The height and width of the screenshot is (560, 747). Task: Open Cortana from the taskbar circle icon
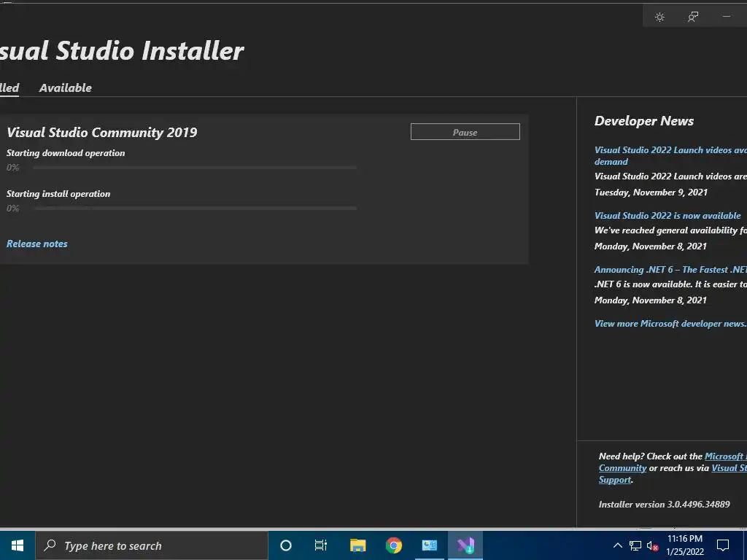click(x=286, y=545)
